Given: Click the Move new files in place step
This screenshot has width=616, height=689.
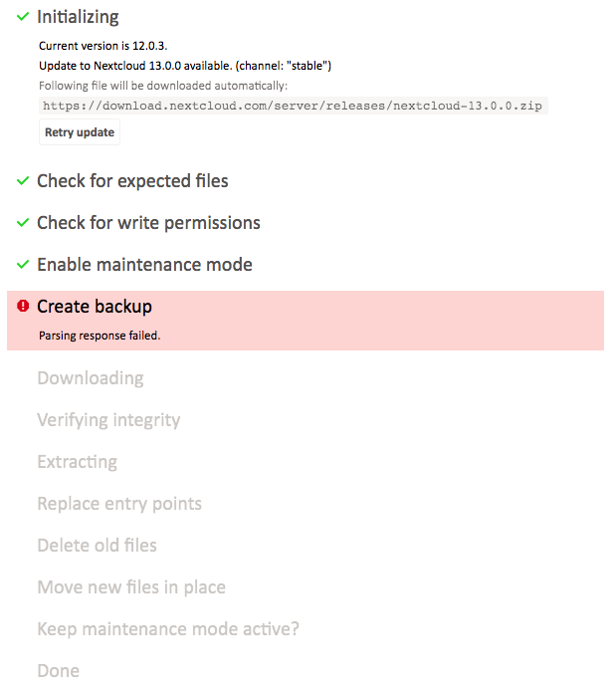Looking at the screenshot, I should pos(131,587).
